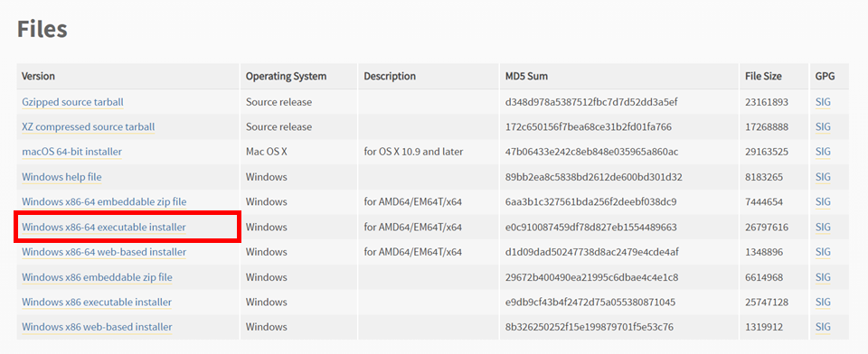Click the Files heading

coord(42,29)
